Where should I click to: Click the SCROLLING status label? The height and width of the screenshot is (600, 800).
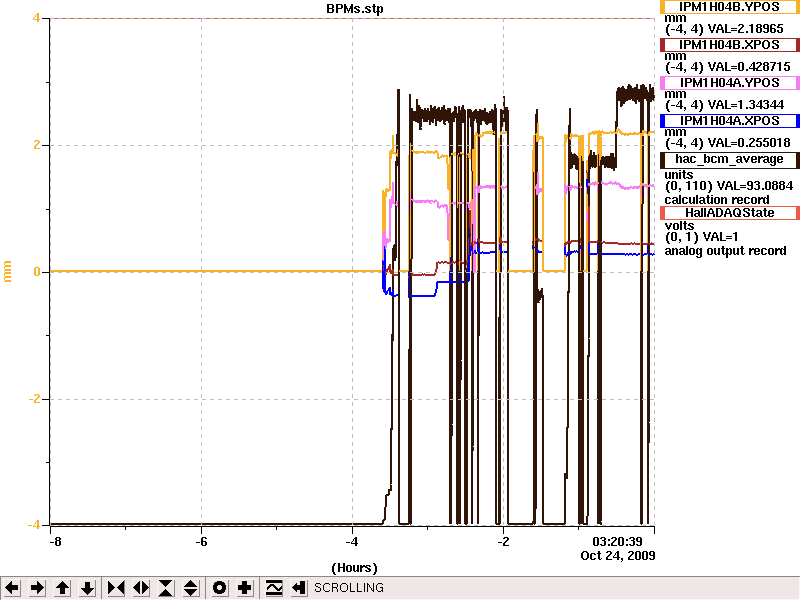pyautogui.click(x=349, y=588)
